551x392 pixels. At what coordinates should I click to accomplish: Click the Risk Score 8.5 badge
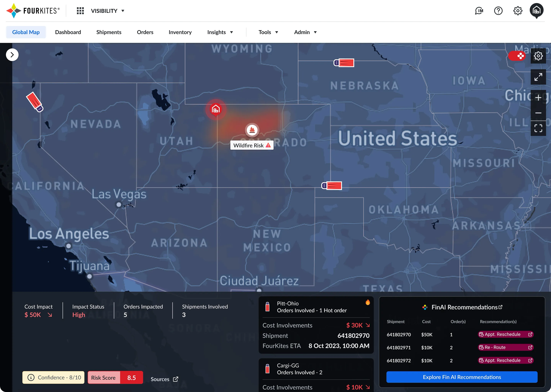(x=115, y=377)
